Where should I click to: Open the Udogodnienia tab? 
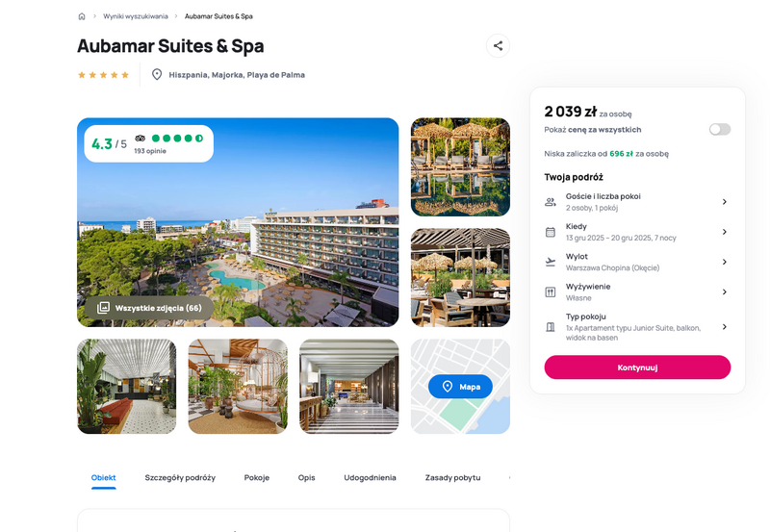click(370, 477)
